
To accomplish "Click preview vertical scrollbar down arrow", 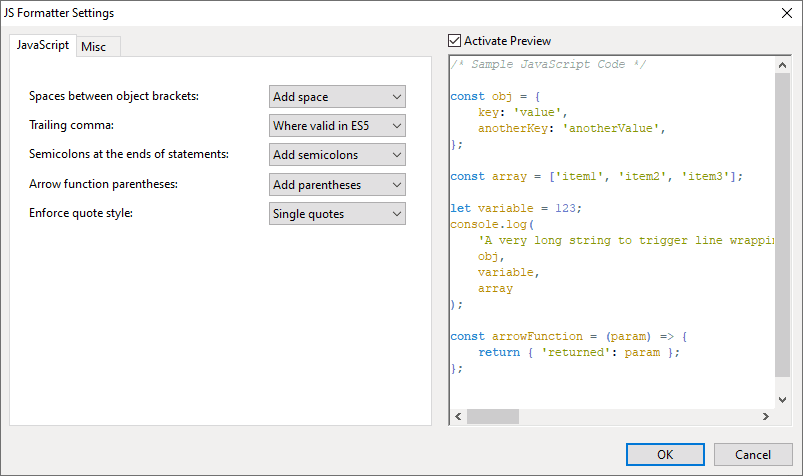I will [783, 399].
